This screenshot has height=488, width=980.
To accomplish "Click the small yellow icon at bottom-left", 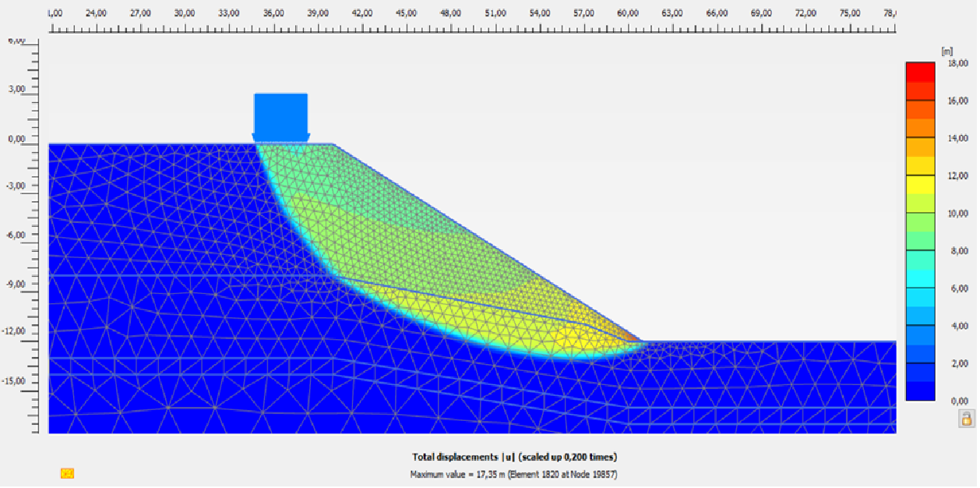I will [68, 472].
